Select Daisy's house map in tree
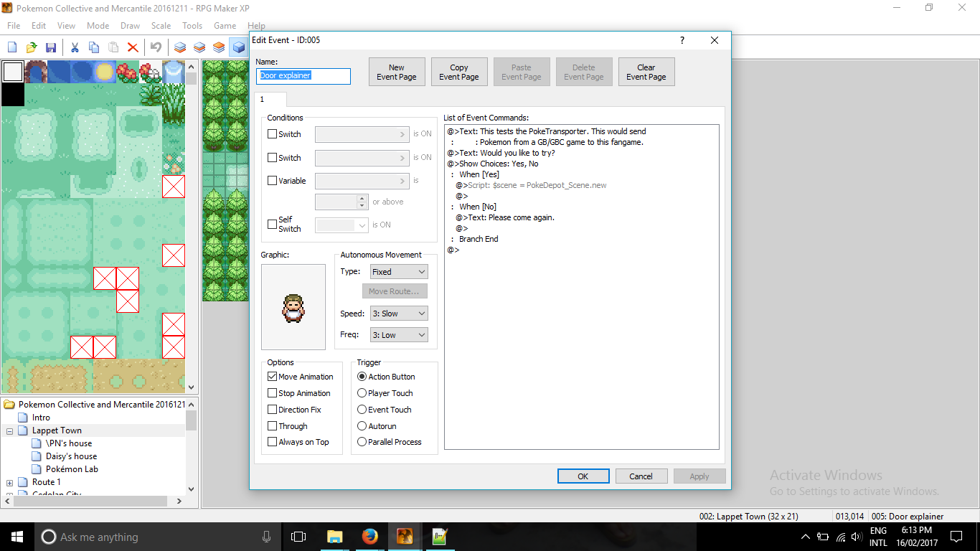 tap(71, 456)
